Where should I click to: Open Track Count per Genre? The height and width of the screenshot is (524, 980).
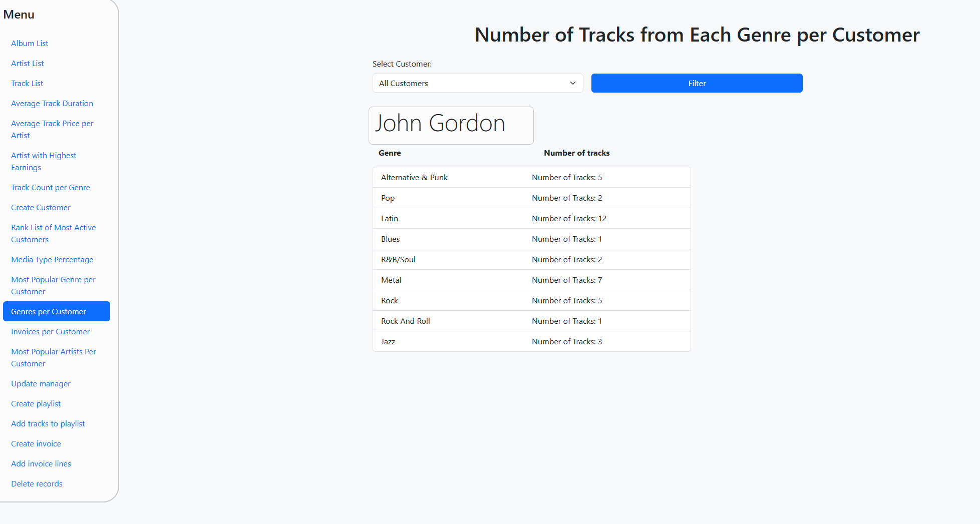tap(51, 188)
